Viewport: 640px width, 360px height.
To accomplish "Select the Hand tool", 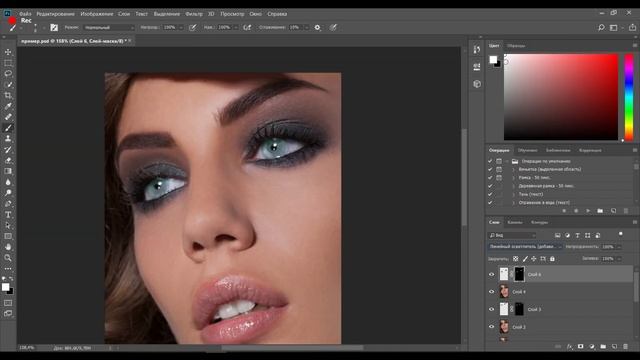I will coord(8,247).
